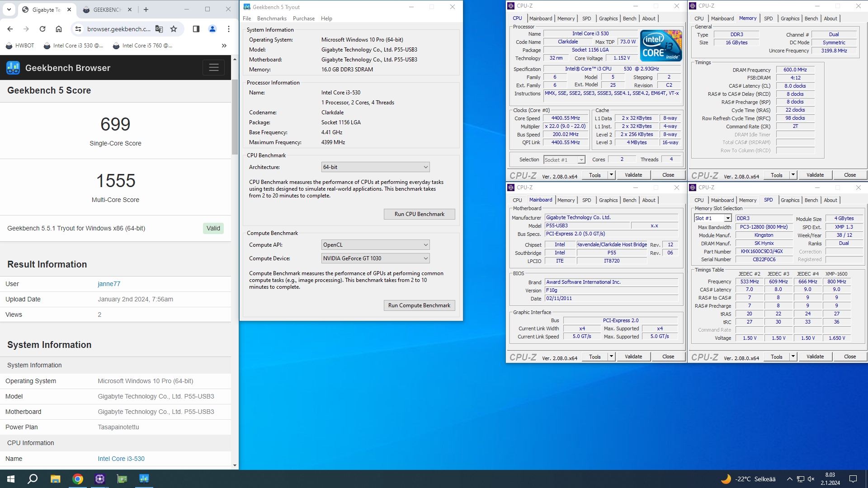Bookmark this page with star icon
Viewport: 868px width, 488px height.
pos(174,29)
